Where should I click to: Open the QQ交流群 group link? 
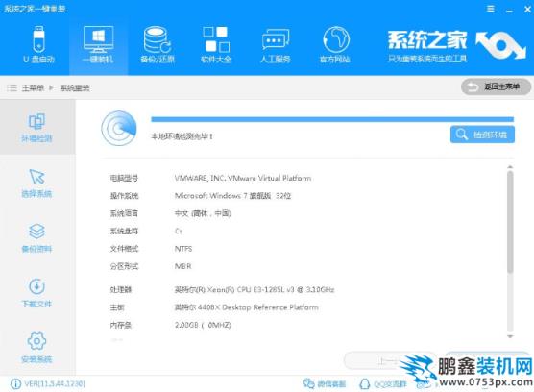coord(383,383)
